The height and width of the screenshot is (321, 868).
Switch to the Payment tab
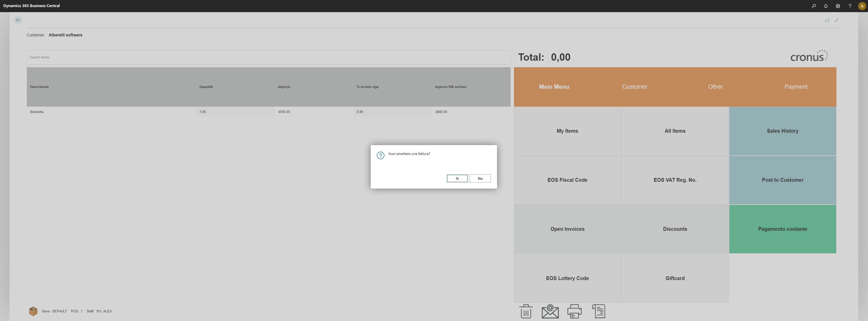tap(796, 87)
